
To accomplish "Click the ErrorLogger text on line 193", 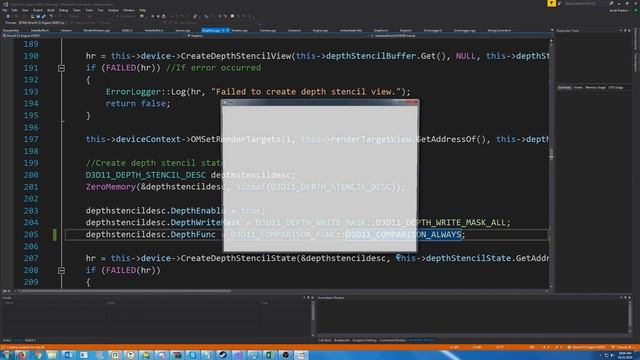I will (133, 92).
